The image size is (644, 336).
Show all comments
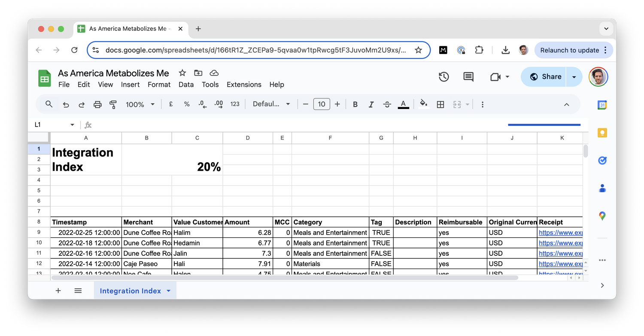click(468, 76)
